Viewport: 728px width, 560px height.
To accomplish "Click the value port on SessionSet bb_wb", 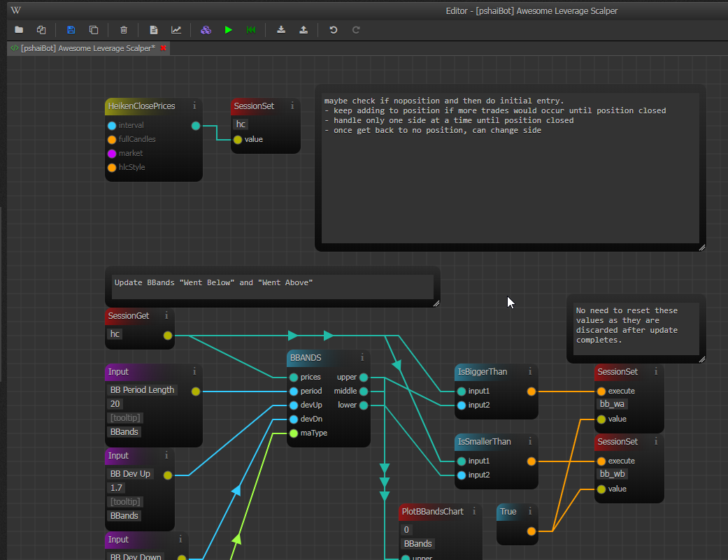I will (601, 489).
